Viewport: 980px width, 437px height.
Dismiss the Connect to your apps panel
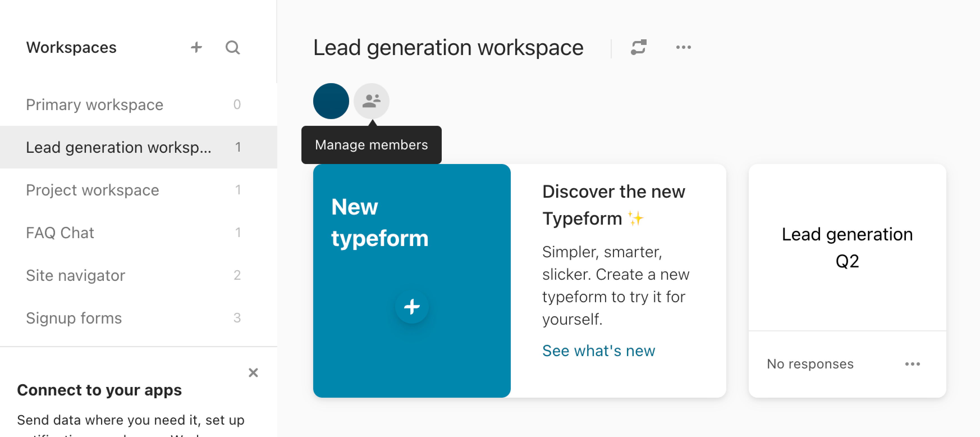(253, 372)
